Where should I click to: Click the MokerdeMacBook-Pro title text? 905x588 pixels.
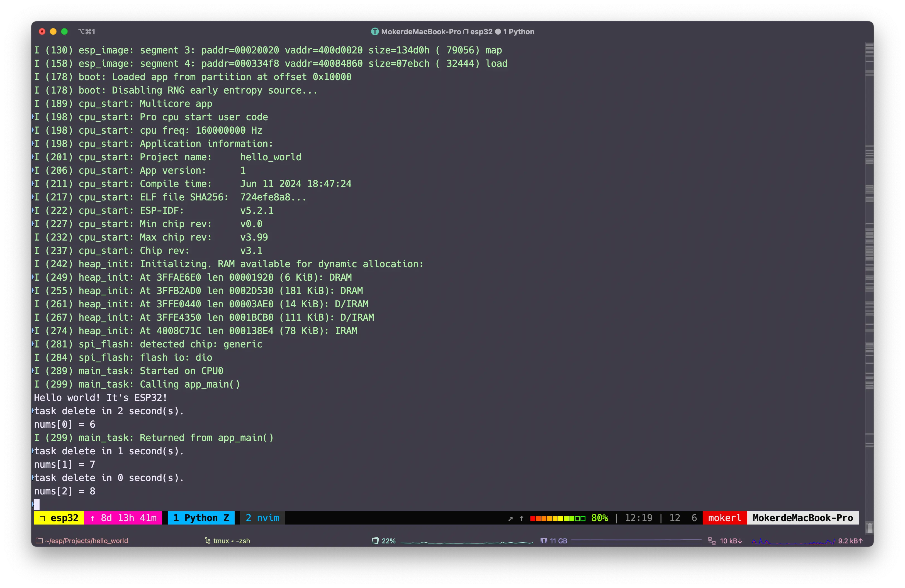(x=421, y=31)
